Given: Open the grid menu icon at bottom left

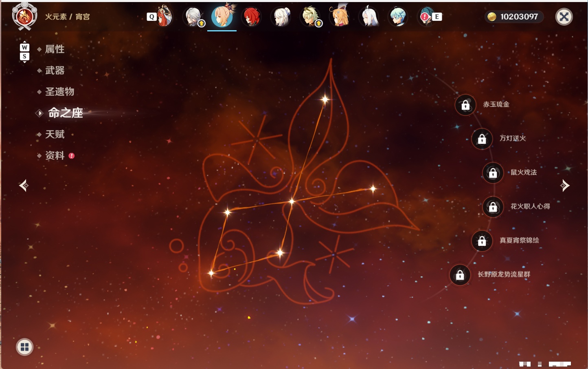Looking at the screenshot, I should [x=24, y=347].
